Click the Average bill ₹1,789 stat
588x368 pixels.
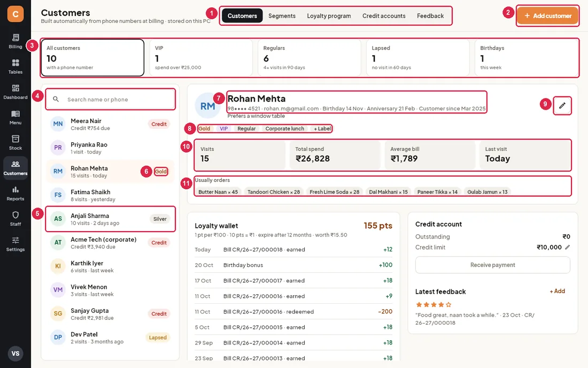click(429, 155)
